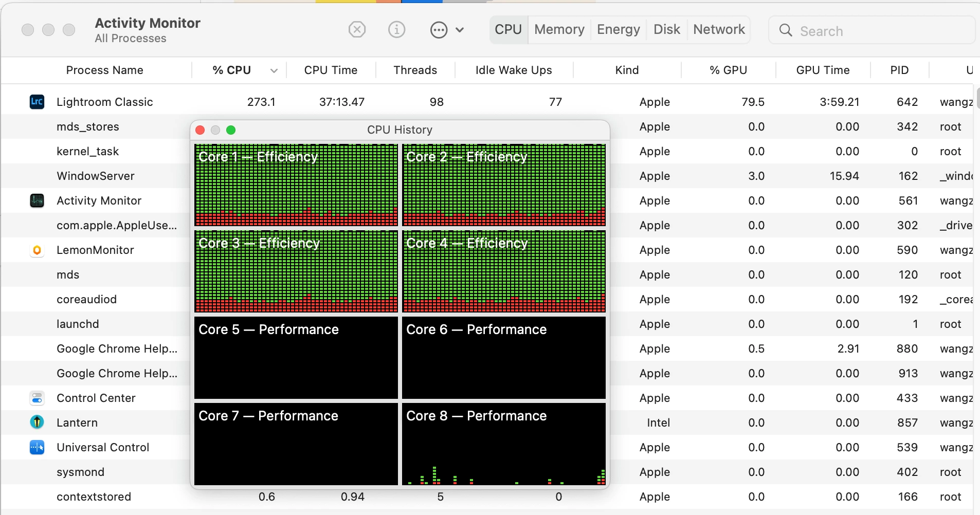Sort by Kind column header

tap(627, 70)
